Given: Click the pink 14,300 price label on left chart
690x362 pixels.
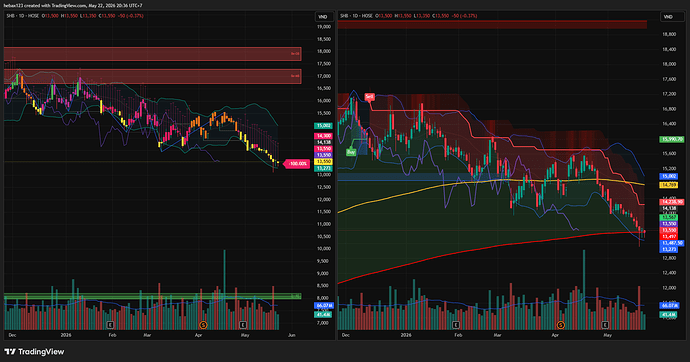Looking at the screenshot, I should (x=323, y=136).
